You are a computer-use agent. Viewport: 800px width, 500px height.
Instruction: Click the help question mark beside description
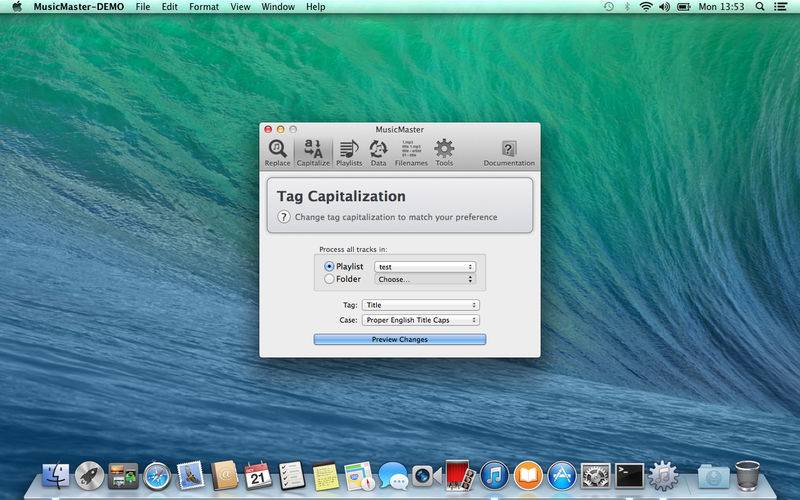tap(284, 217)
